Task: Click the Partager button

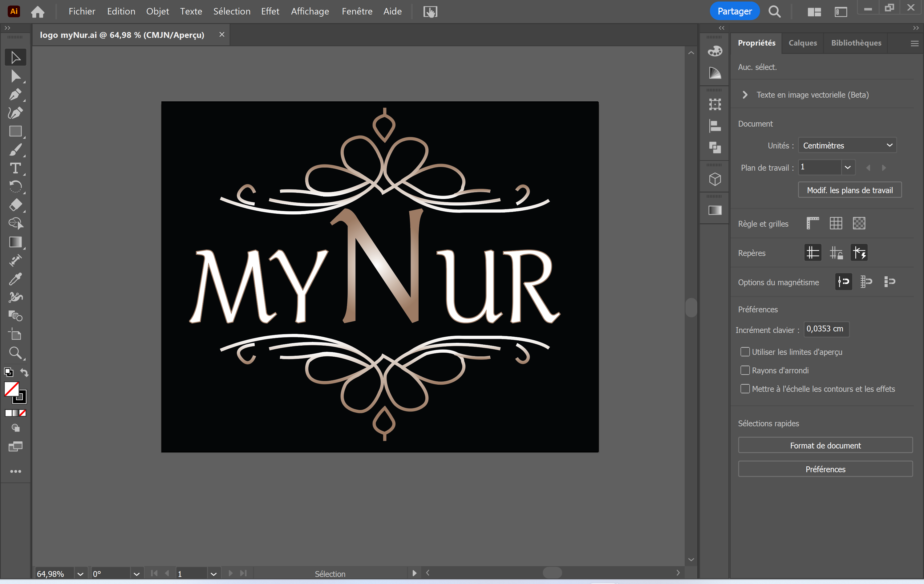Action: pyautogui.click(x=735, y=11)
